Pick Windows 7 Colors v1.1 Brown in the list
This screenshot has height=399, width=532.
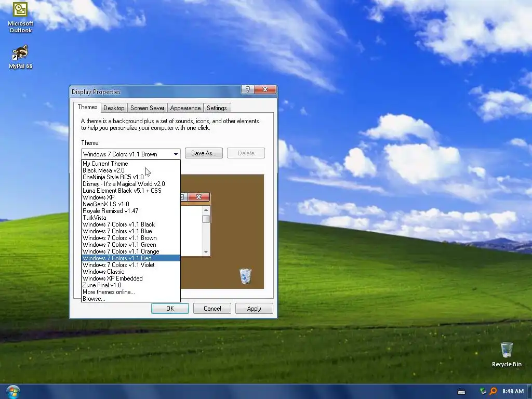click(130, 238)
